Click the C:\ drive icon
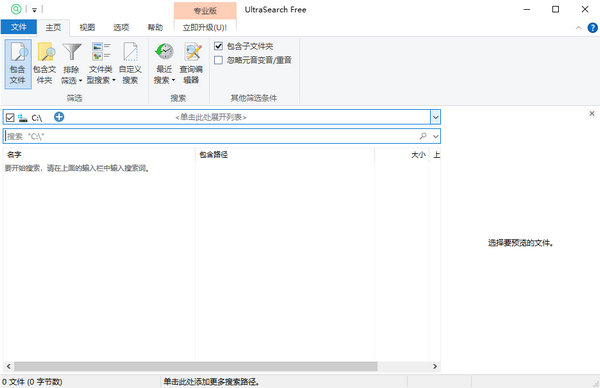 (x=23, y=117)
